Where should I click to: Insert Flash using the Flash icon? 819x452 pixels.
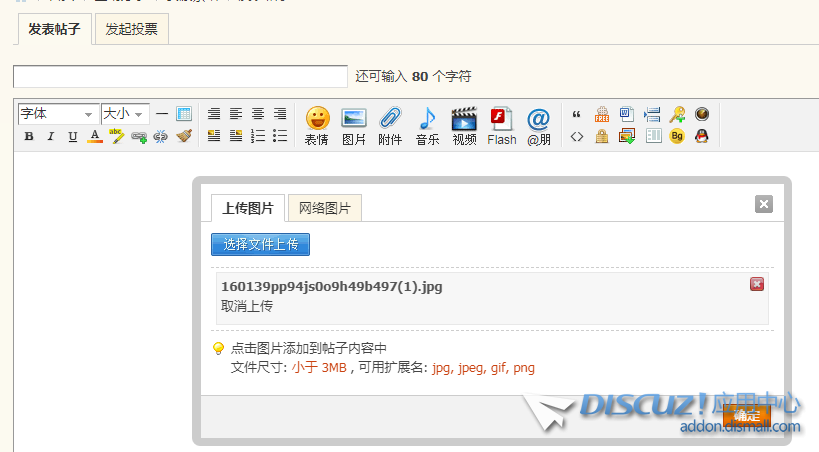(x=501, y=126)
